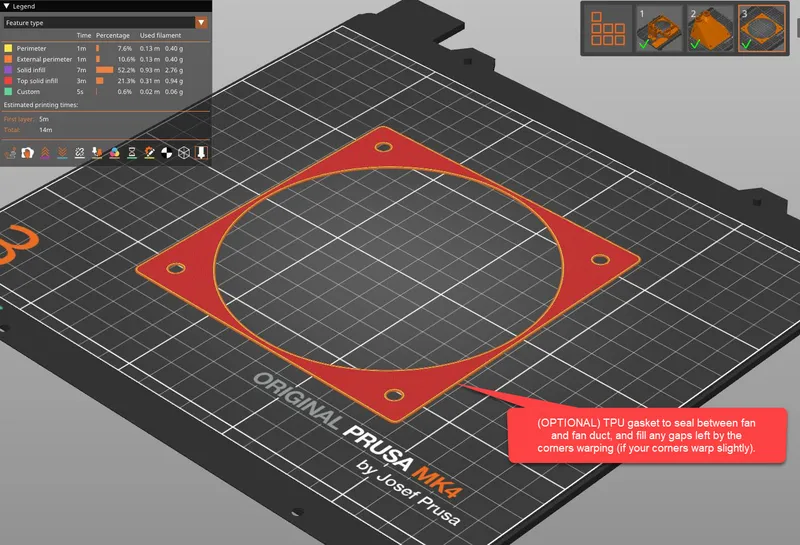
Task: Switch to bed 1 thumbnail
Action: (659, 29)
